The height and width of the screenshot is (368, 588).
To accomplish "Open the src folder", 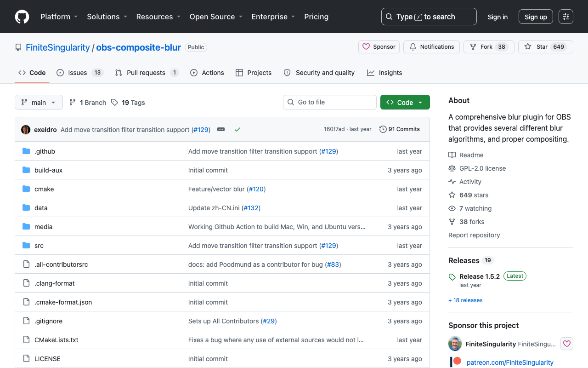I will (x=39, y=246).
